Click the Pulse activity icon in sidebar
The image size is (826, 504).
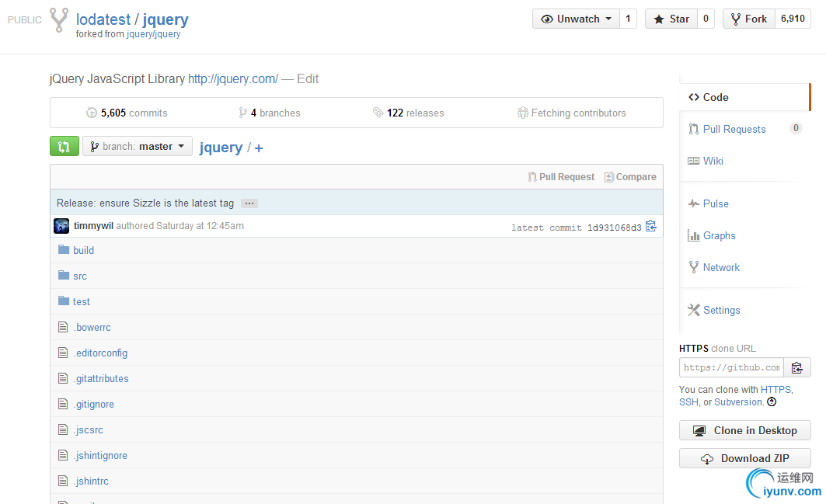click(694, 203)
